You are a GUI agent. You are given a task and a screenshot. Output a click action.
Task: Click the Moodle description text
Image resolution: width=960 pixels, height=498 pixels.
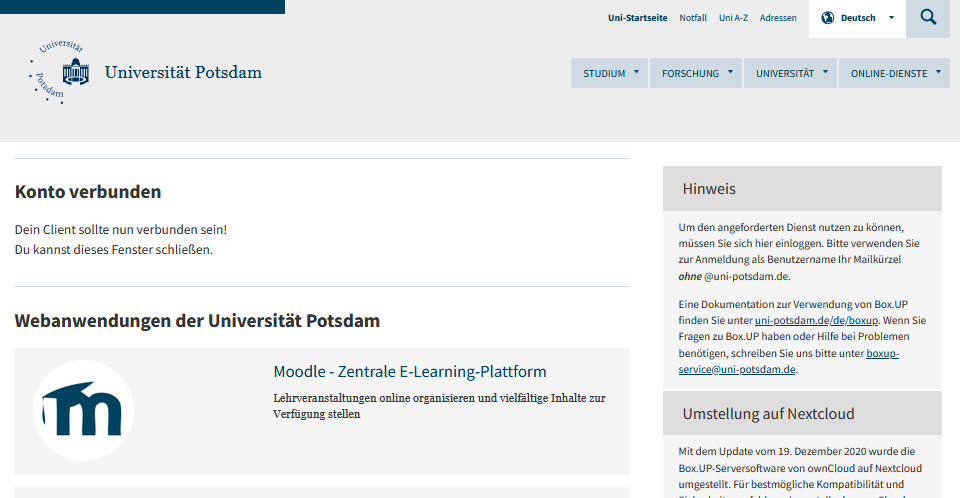438,405
